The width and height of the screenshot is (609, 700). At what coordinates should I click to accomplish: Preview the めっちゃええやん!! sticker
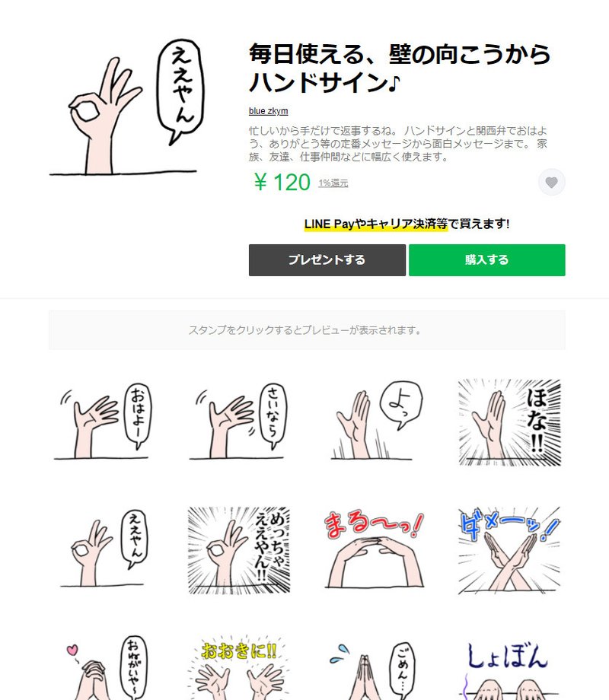pos(239,550)
